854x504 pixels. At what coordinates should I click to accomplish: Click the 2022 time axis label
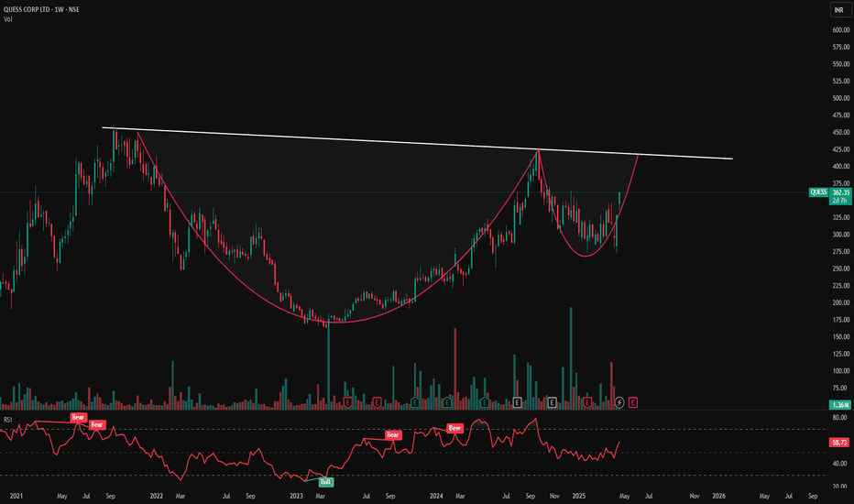157,496
